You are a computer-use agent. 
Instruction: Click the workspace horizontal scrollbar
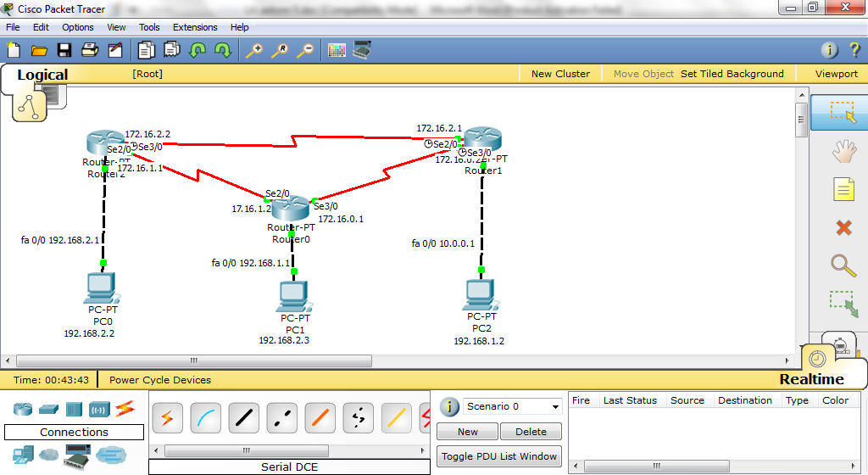click(194, 361)
